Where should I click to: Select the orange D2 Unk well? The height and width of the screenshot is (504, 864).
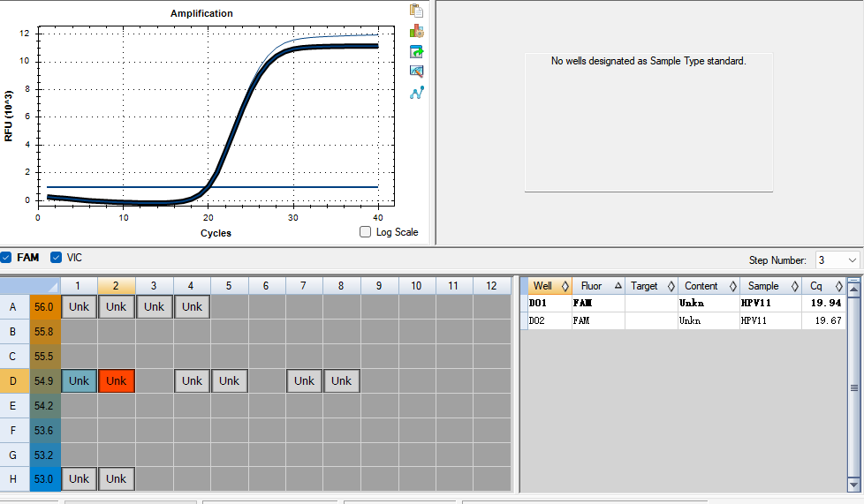117,380
